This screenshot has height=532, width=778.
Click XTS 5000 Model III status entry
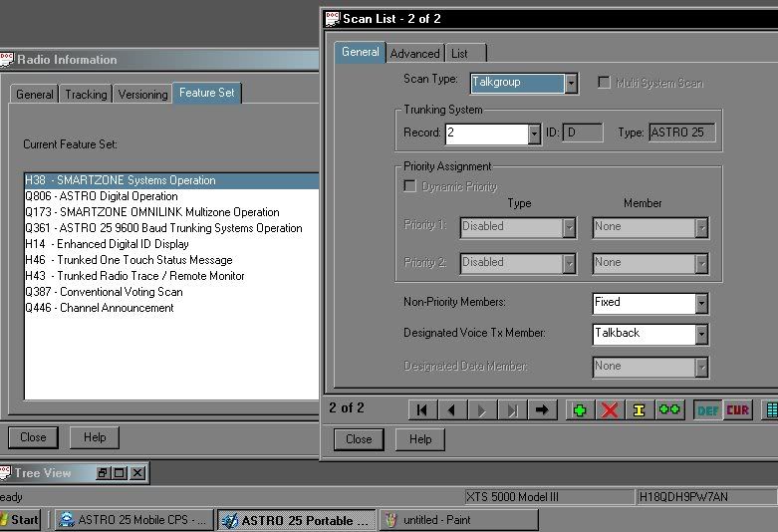549,497
